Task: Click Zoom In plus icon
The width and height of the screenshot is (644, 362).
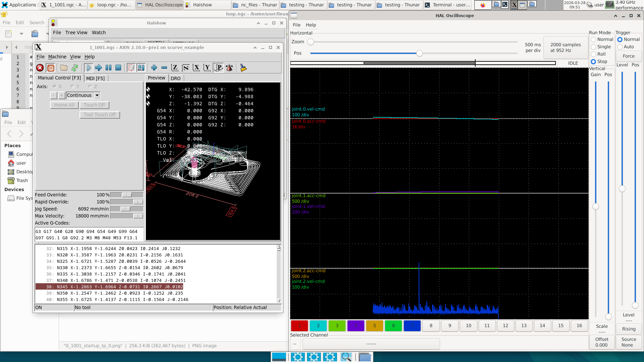Action: click(154, 68)
